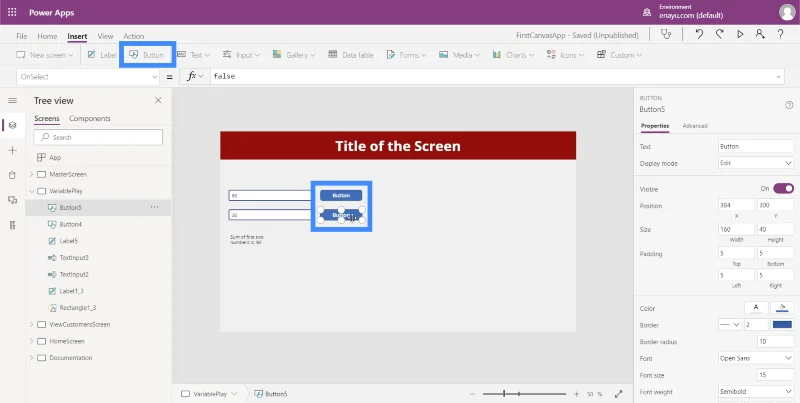Expand the MasterScreen node
The width and height of the screenshot is (800, 403).
click(31, 174)
